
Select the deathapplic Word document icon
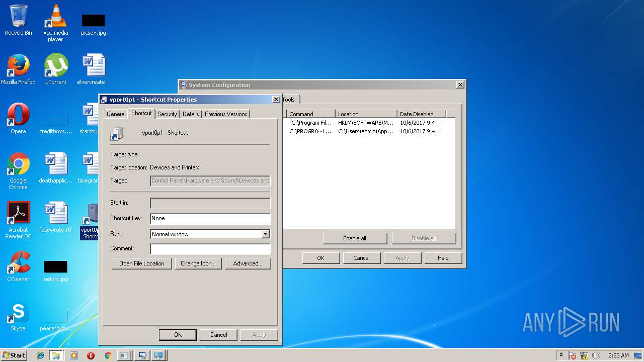[x=56, y=168]
